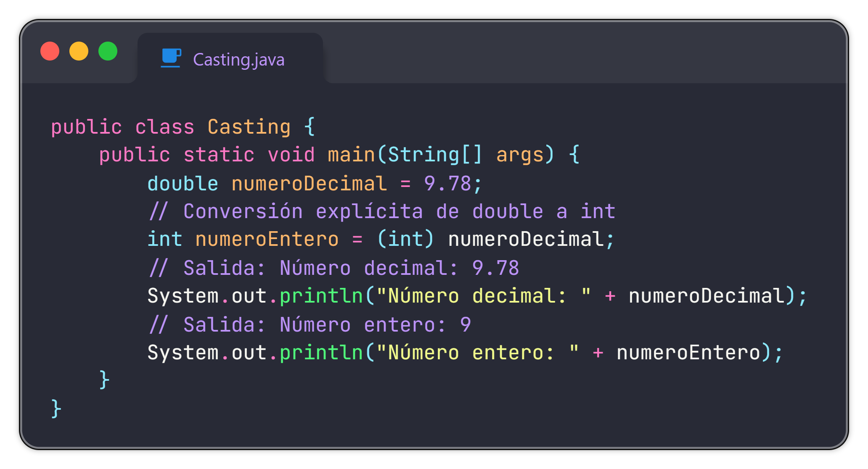Viewport: 868px width, 469px height.
Task: Click the value 9.78 in the assignment
Action: [447, 184]
